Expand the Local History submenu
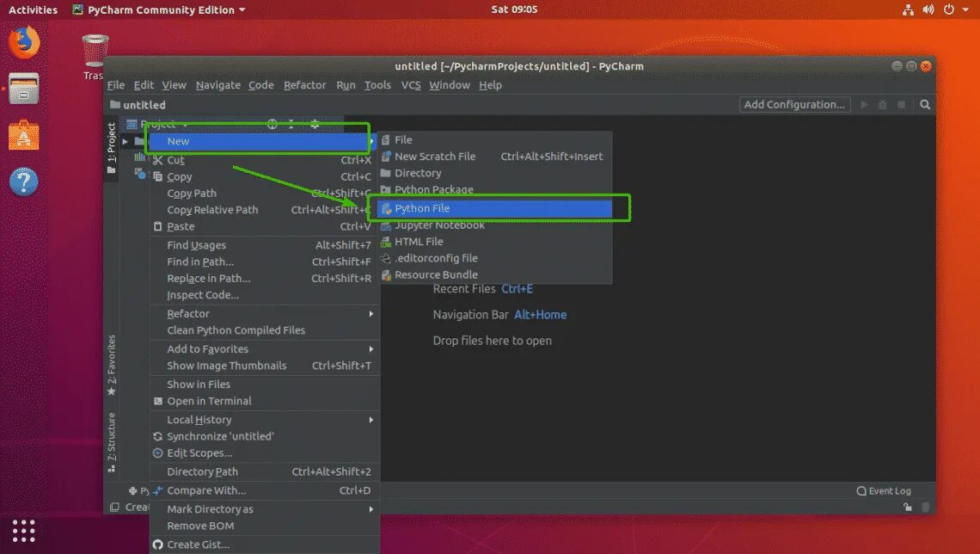The height and width of the screenshot is (554, 980). 264,420
